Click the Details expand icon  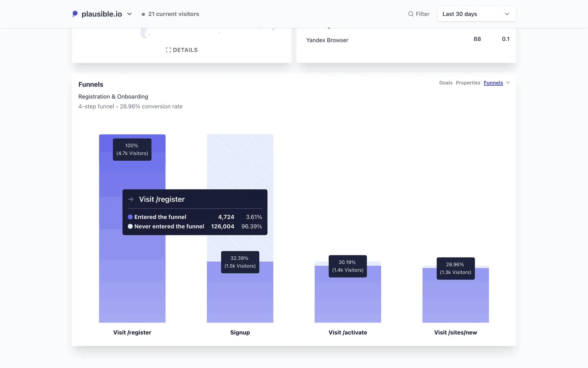point(168,50)
